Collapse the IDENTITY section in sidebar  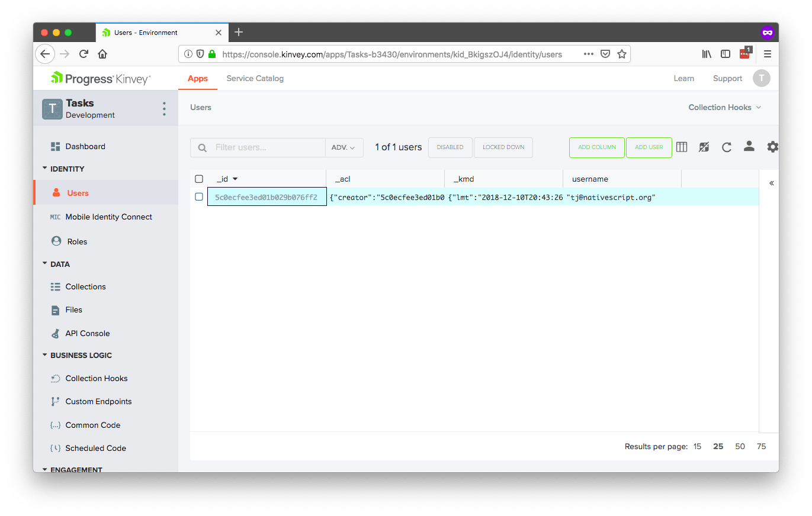[45, 169]
